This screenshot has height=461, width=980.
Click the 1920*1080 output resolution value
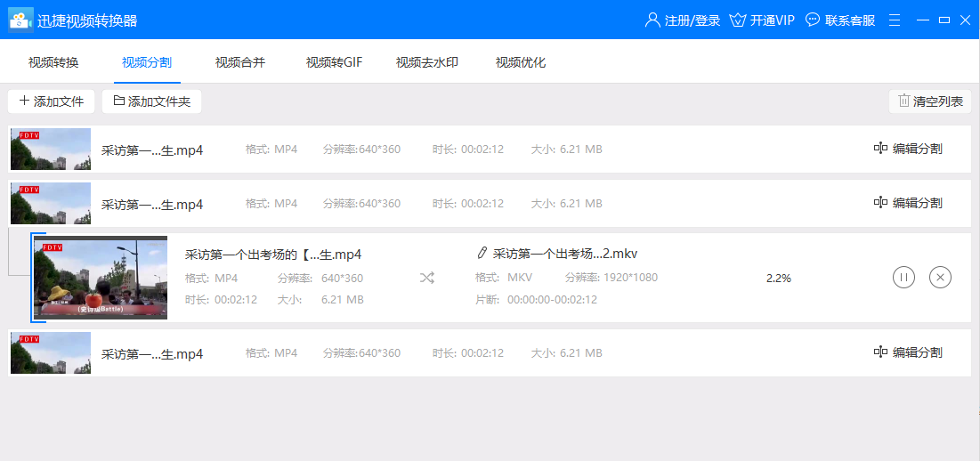[630, 278]
